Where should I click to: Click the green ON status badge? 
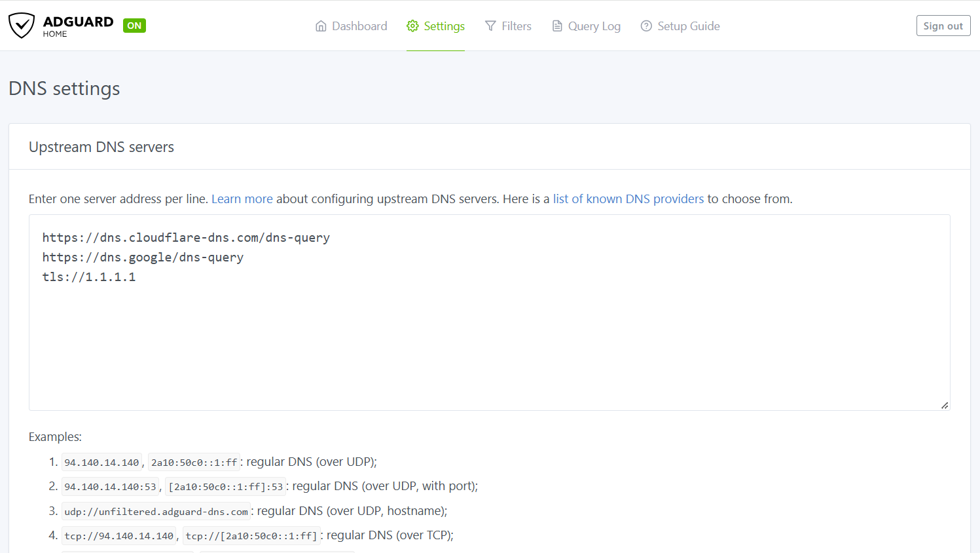(134, 26)
